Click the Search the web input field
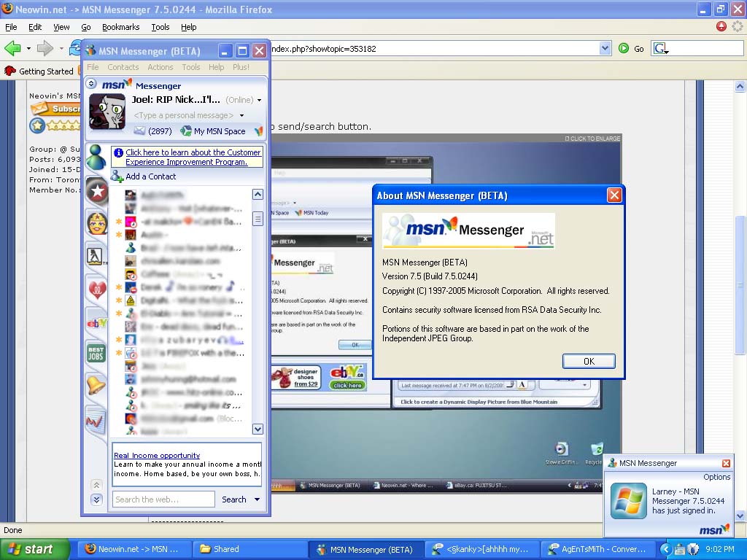 pos(163,499)
